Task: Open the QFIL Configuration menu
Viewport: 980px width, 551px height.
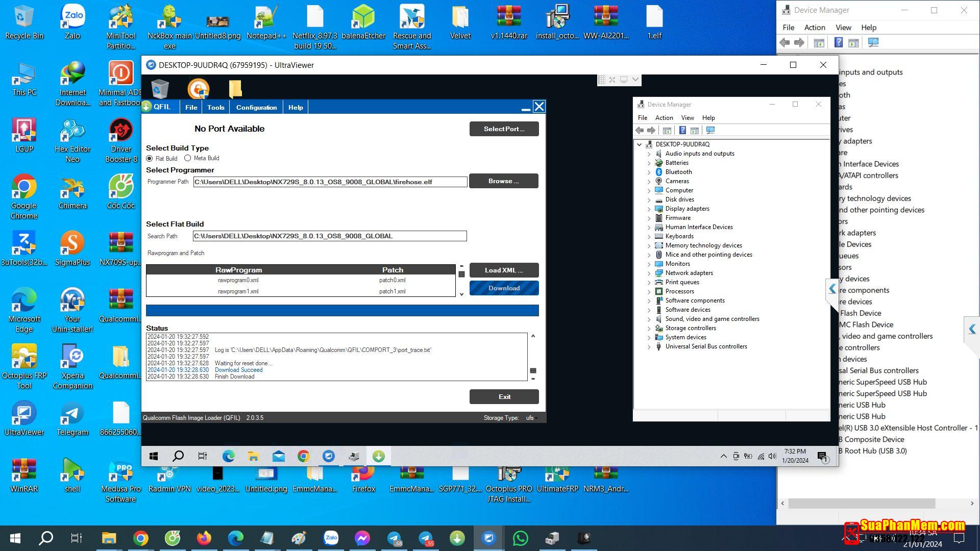Action: point(256,108)
